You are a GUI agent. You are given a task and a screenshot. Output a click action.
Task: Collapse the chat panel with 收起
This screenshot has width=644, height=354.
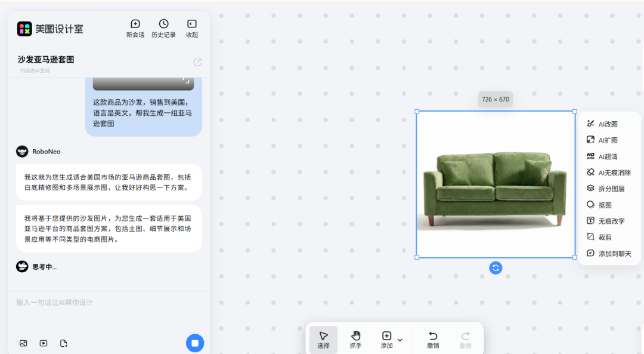coord(191,28)
